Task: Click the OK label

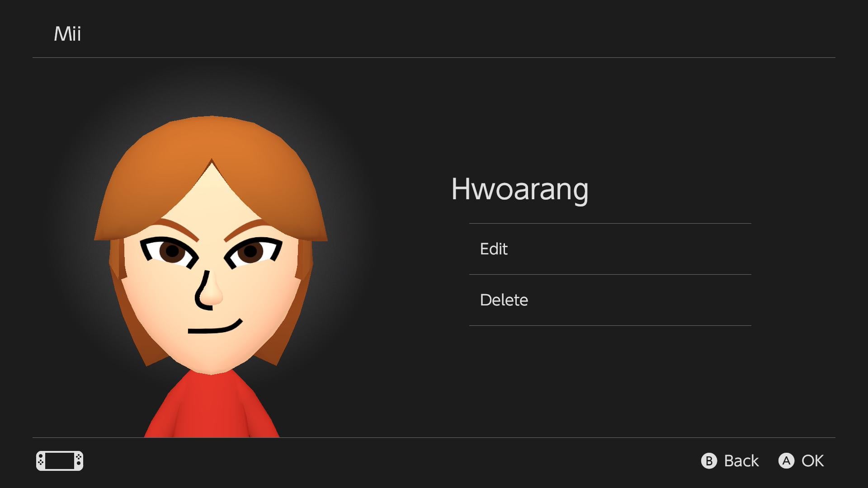Action: point(812,461)
